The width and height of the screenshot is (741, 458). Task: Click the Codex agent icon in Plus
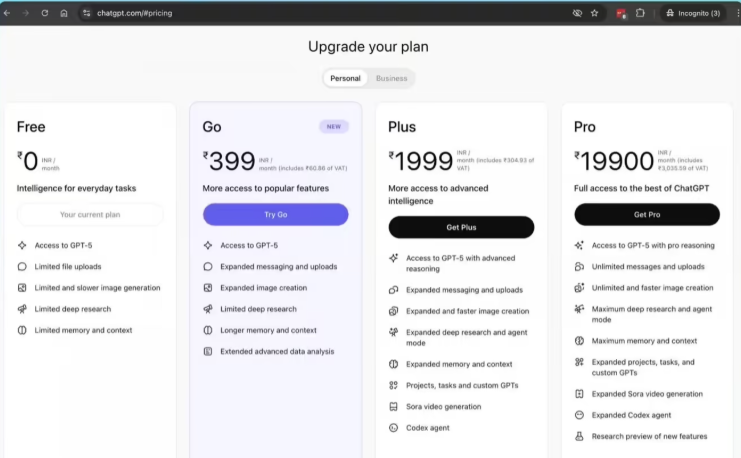coord(394,428)
